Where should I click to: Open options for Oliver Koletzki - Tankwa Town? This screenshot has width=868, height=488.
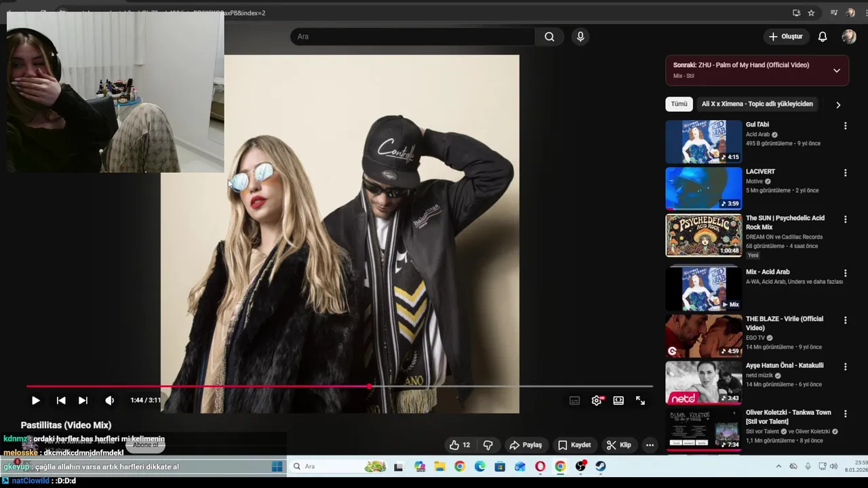point(845,414)
